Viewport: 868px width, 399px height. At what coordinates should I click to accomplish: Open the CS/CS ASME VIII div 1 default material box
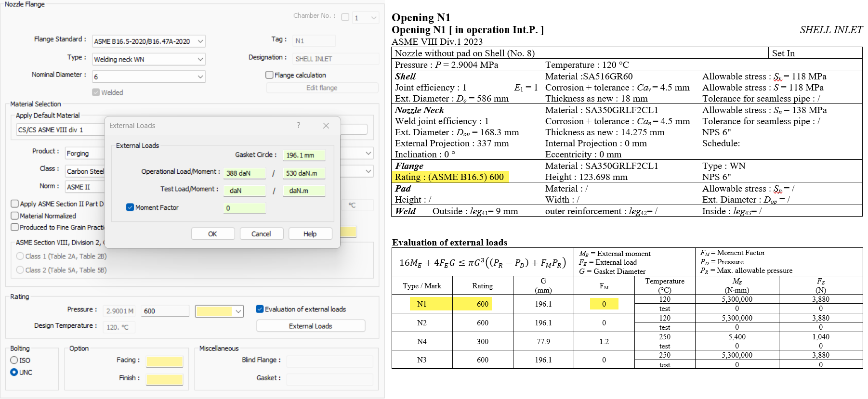click(60, 129)
